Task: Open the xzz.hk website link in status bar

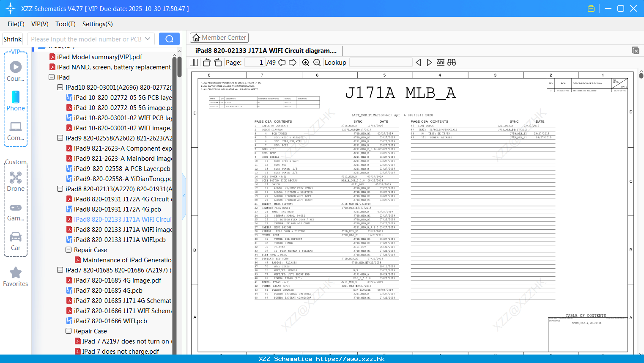Action: click(350, 359)
